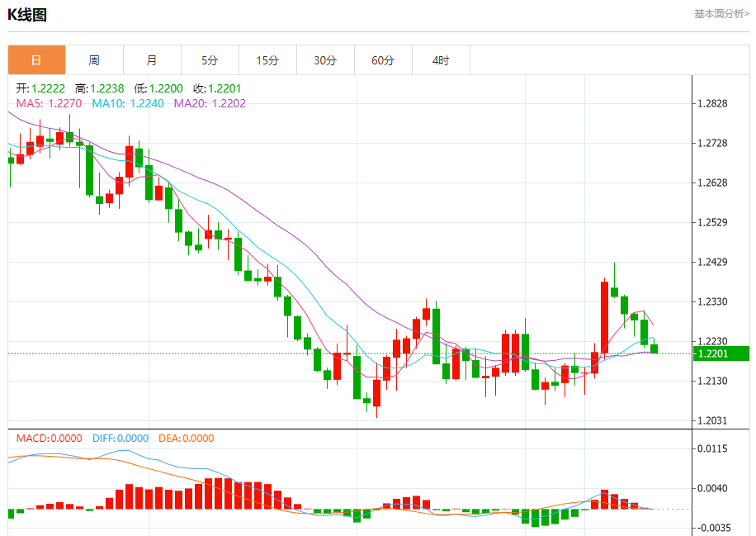
Task: Click the 高:1.2238 high price value
Action: point(100,88)
